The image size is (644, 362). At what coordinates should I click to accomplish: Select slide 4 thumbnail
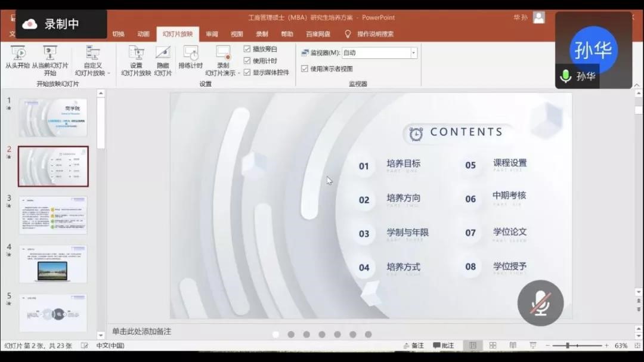(x=53, y=264)
